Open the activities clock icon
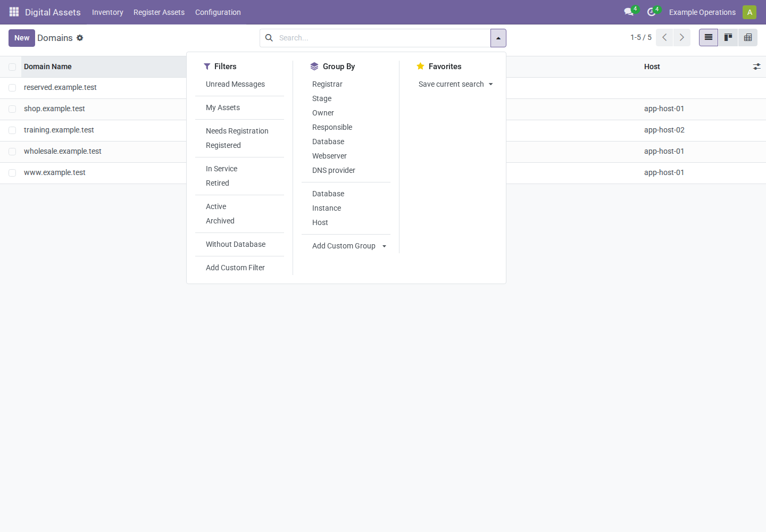 coord(651,12)
